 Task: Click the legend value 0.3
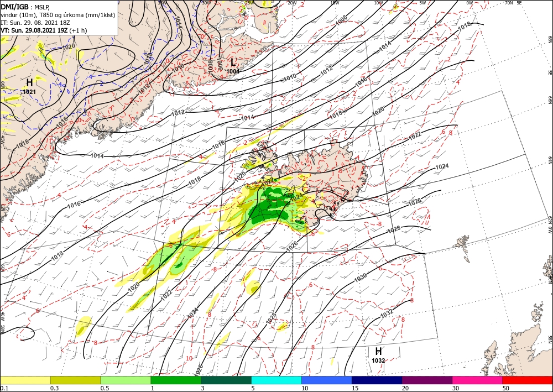(x=54, y=388)
